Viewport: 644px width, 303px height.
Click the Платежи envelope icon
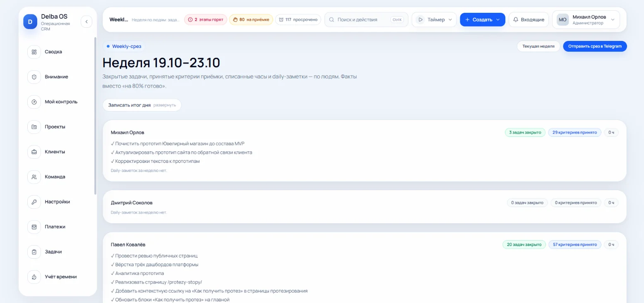[x=34, y=227]
